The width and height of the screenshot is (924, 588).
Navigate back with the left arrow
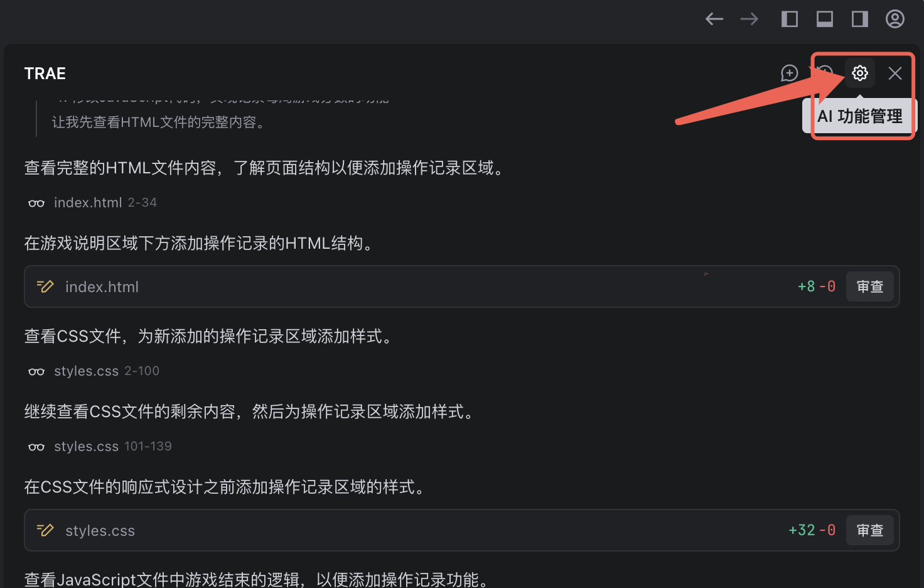tap(714, 19)
